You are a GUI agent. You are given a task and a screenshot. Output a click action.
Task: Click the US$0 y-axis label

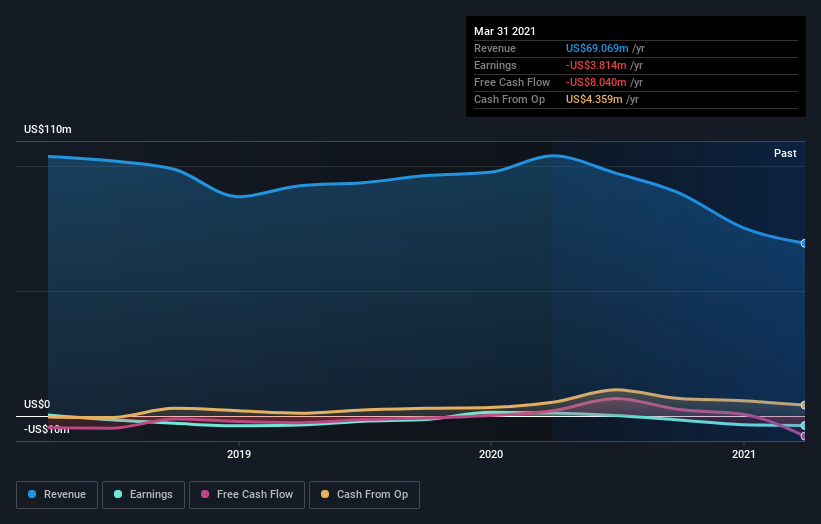coord(37,404)
